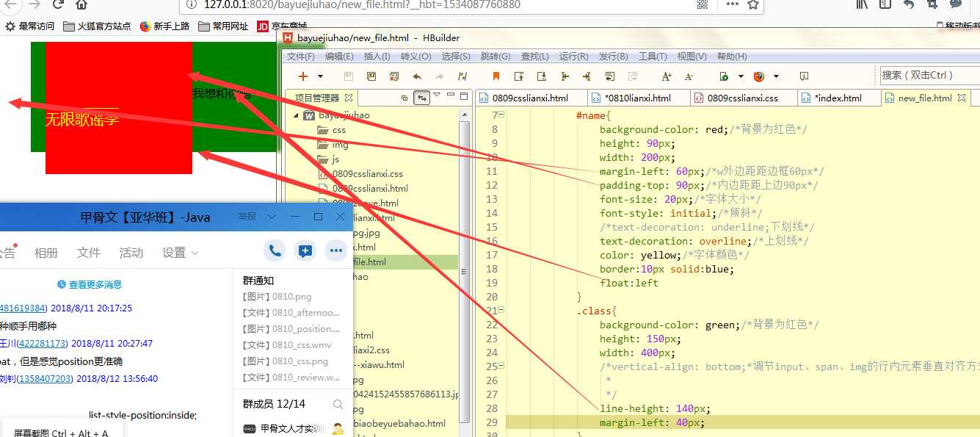Viewport: 980px width, 437px height.
Task: Collapse the #name rule fold toggle
Action: click(501, 115)
